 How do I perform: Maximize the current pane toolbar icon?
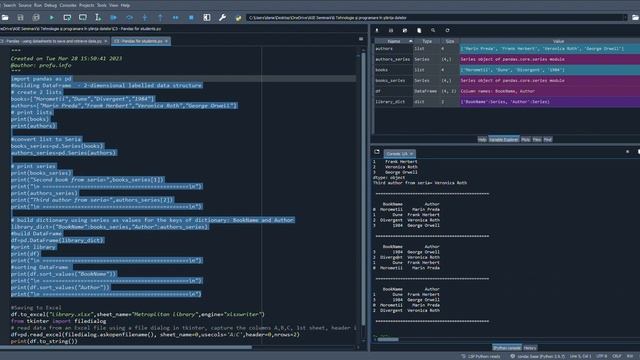click(x=207, y=18)
